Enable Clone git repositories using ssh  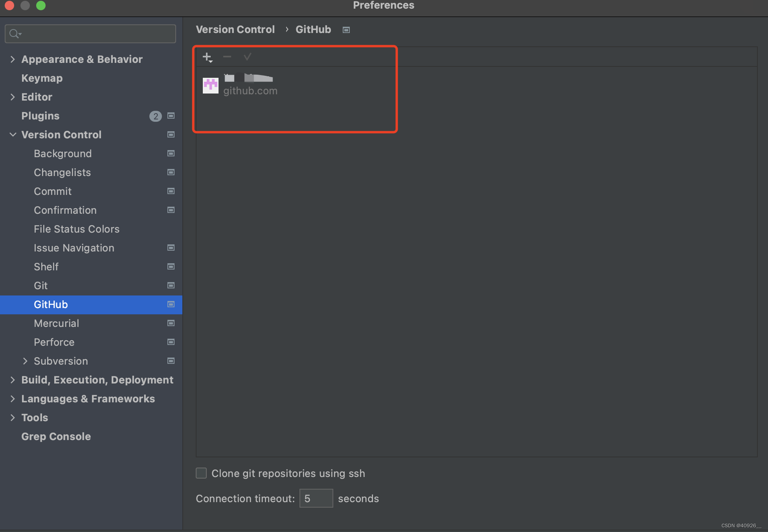(201, 473)
